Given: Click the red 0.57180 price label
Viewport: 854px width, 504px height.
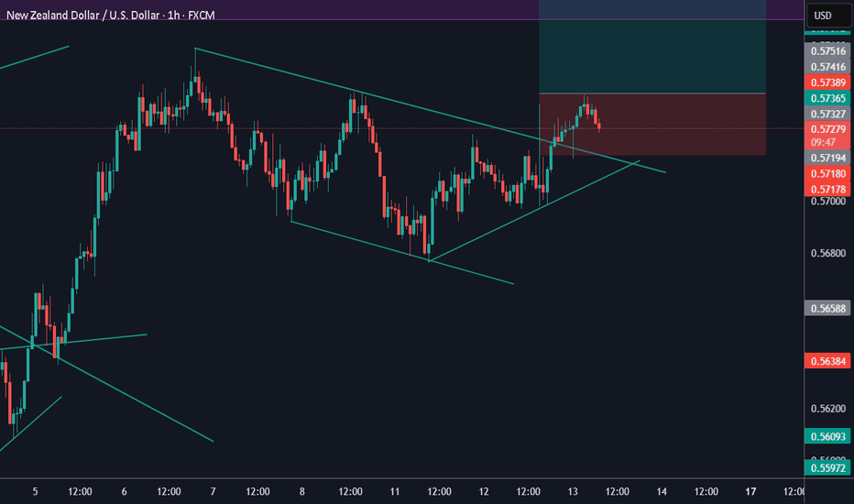Looking at the screenshot, I should click(x=827, y=174).
